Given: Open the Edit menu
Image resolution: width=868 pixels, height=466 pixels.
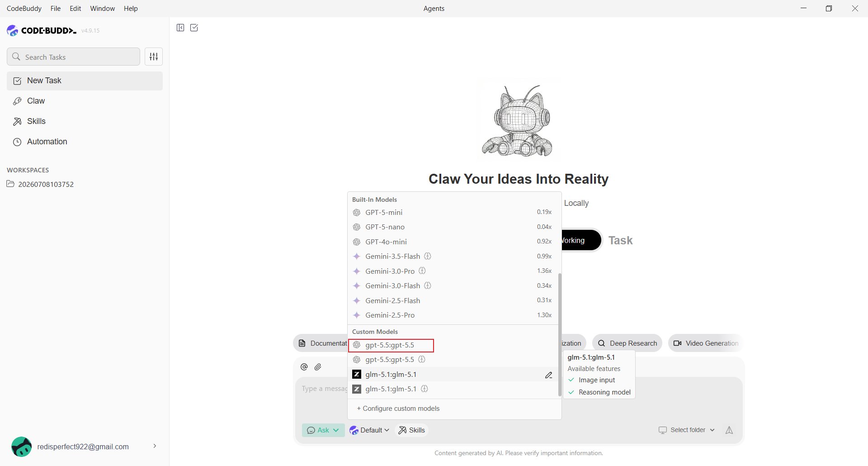Looking at the screenshot, I should 75,8.
